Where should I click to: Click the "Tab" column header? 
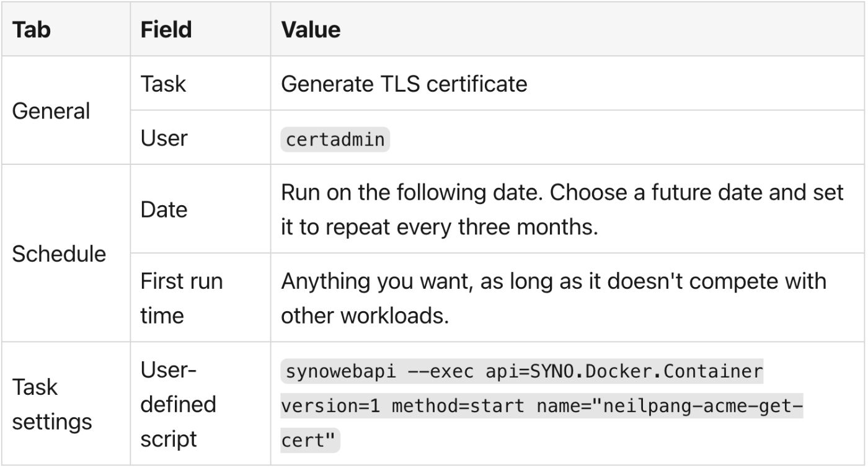click(32, 30)
